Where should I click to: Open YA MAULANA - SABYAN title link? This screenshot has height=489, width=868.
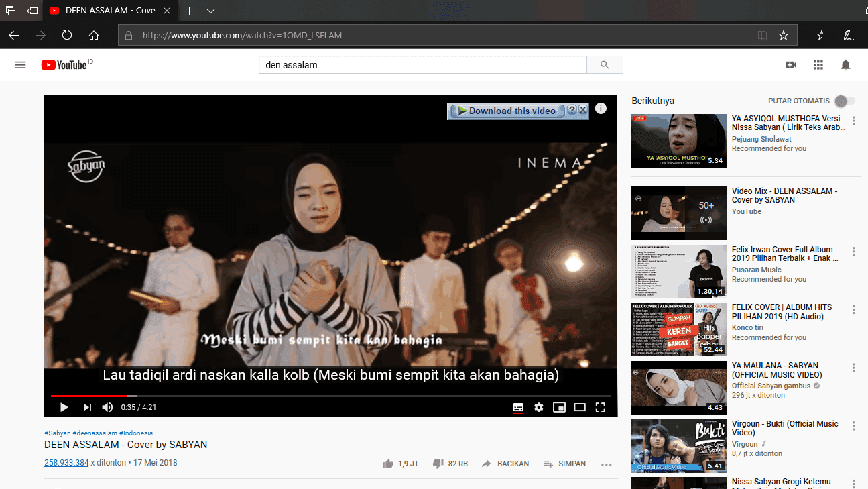tap(777, 370)
